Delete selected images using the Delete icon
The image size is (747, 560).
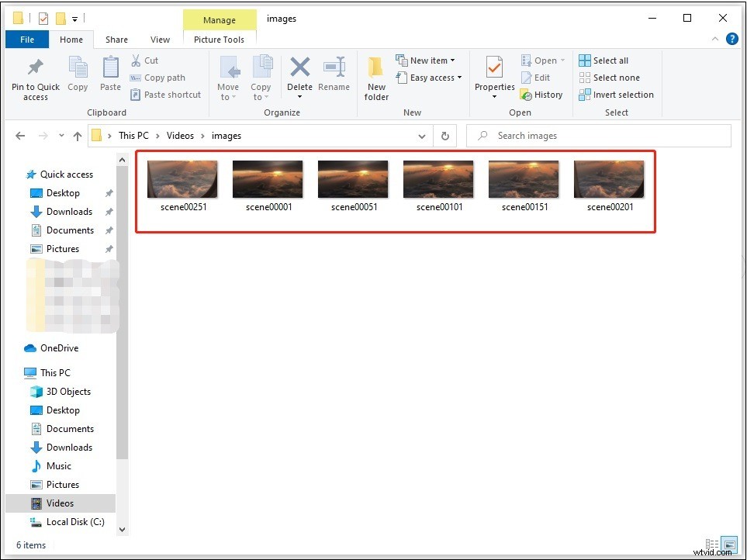(x=299, y=77)
